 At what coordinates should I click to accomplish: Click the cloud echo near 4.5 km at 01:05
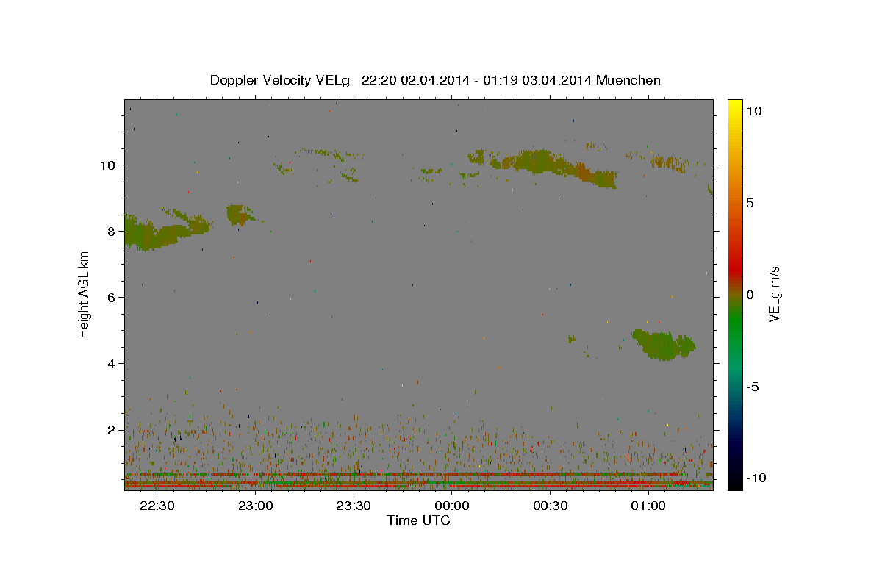point(664,344)
